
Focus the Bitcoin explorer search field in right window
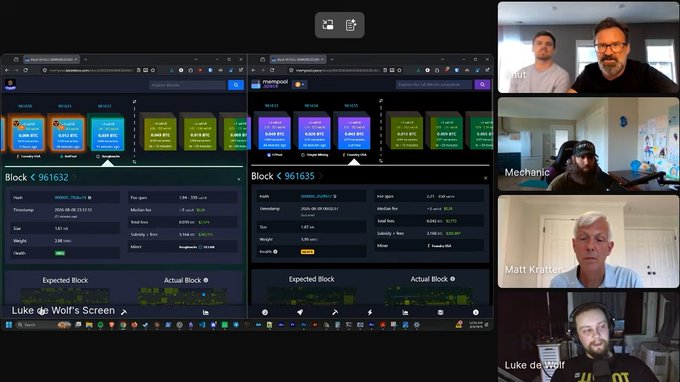point(434,85)
